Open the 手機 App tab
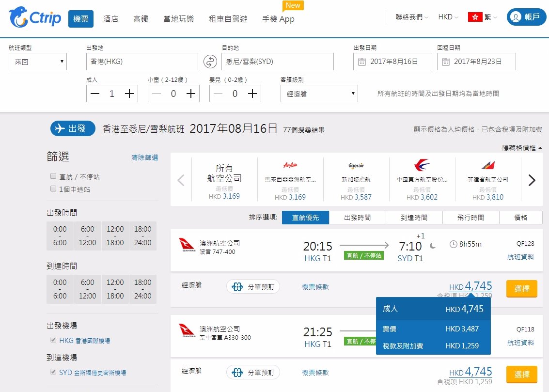 tap(278, 19)
